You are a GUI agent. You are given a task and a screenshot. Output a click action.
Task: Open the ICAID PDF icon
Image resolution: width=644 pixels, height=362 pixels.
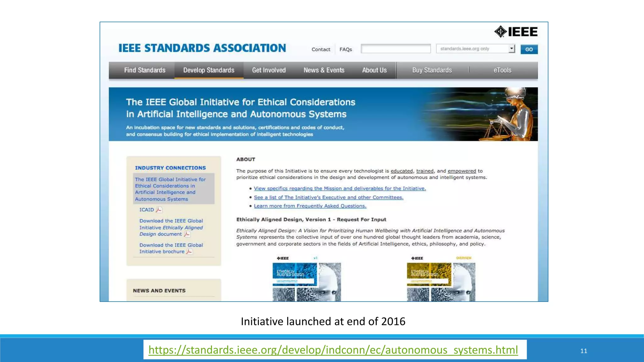point(159,210)
